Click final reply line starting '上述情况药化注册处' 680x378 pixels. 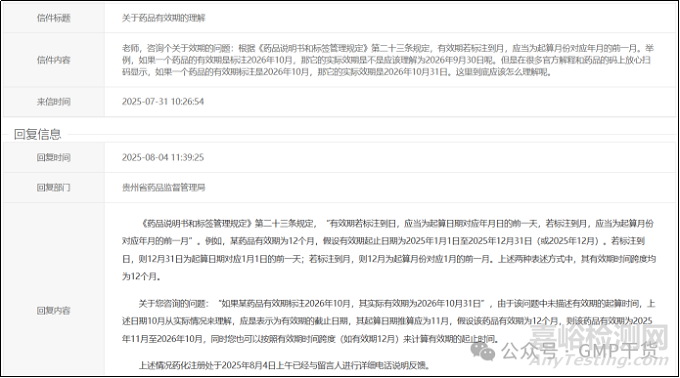[285, 365]
